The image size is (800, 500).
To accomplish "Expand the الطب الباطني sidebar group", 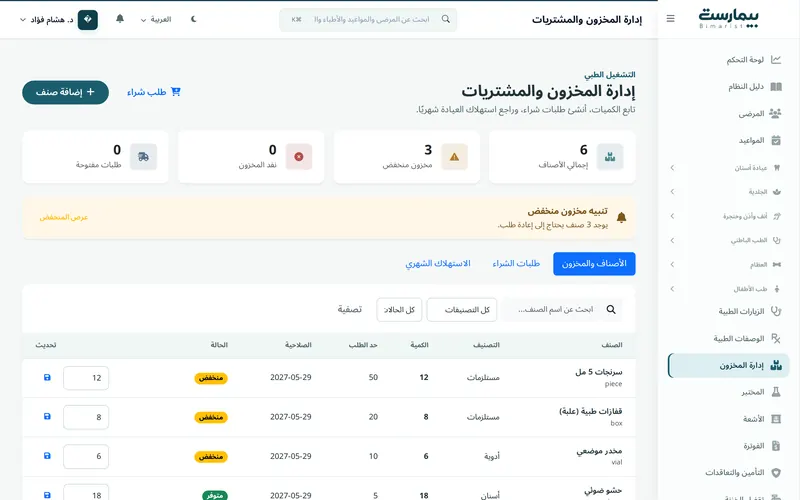I will tap(672, 240).
